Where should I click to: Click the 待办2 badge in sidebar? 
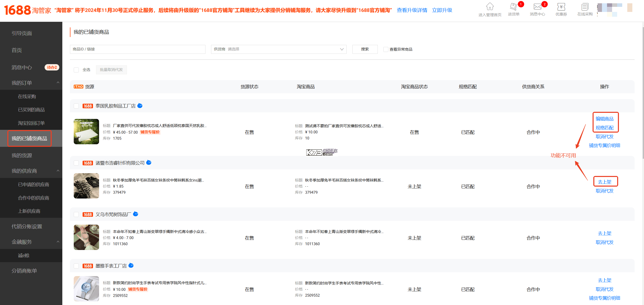pyautogui.click(x=52, y=67)
